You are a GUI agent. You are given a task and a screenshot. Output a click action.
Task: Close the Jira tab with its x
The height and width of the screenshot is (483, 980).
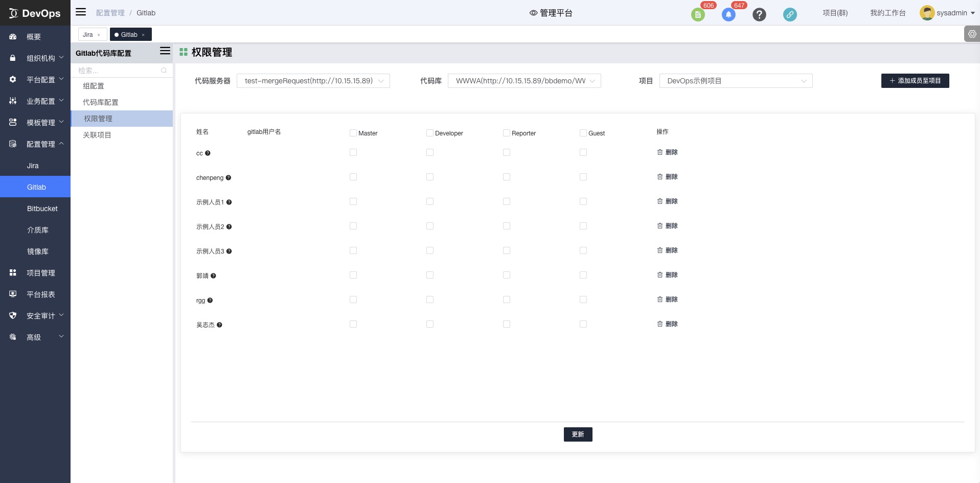(x=99, y=35)
